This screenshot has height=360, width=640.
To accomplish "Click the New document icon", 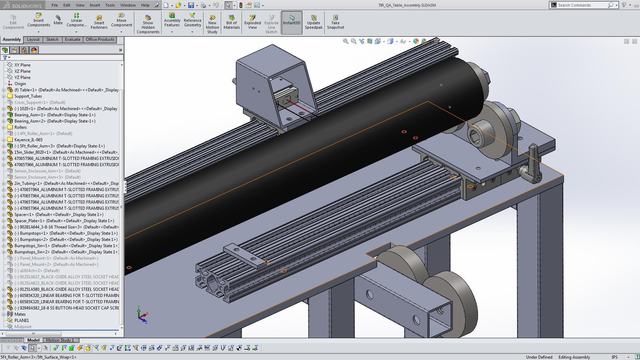I will [x=166, y=5].
